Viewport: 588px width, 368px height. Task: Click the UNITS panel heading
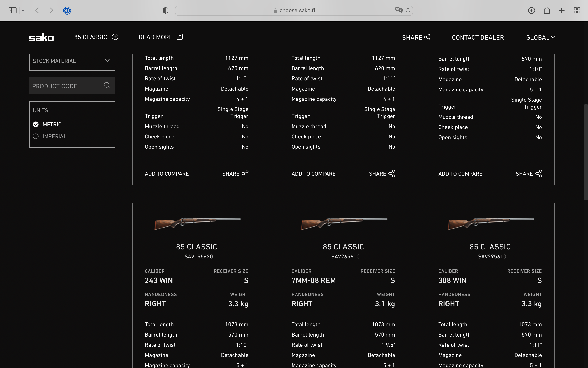tap(40, 110)
